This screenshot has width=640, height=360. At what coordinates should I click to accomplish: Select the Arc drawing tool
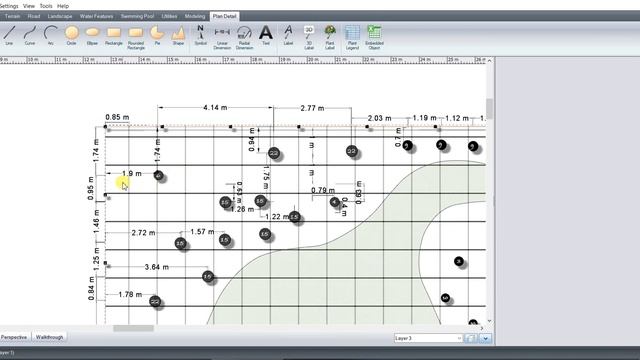click(x=51, y=36)
